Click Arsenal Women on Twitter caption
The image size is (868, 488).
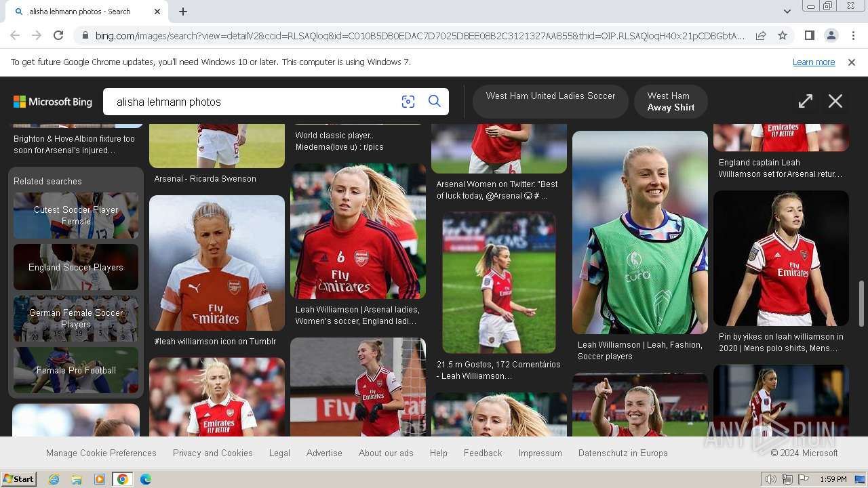pyautogui.click(x=497, y=190)
